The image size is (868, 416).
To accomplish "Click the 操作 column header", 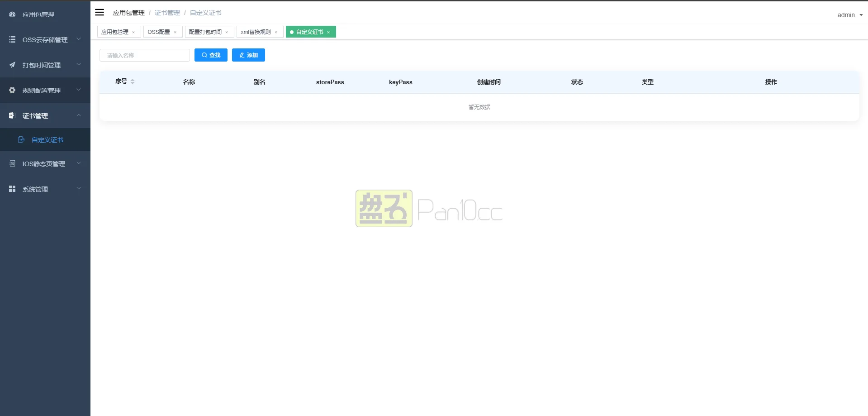I will [x=771, y=82].
